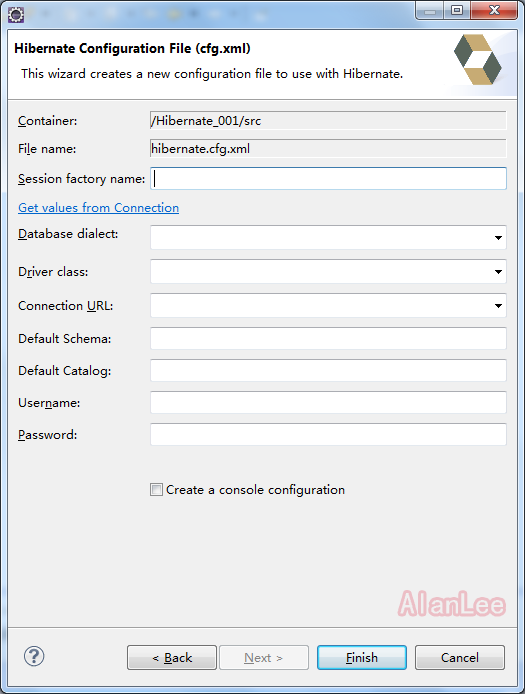
Task: Click the Cancel button
Action: click(x=459, y=658)
